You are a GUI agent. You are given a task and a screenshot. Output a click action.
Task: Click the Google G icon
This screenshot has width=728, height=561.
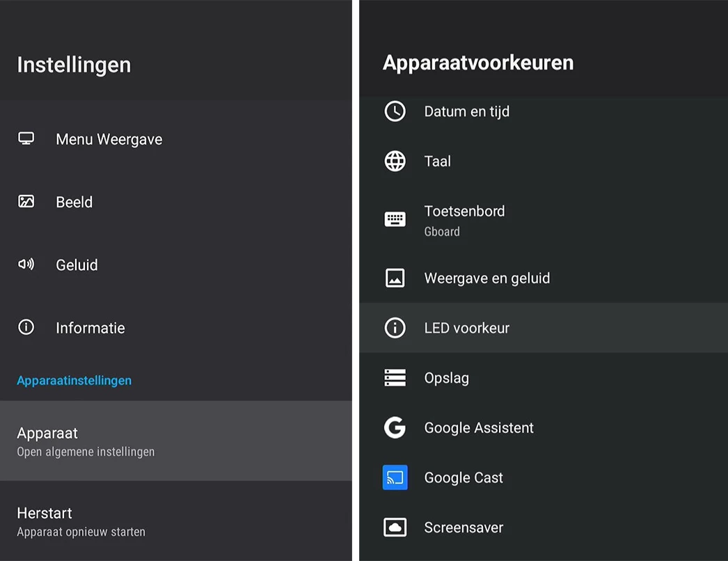[395, 427]
